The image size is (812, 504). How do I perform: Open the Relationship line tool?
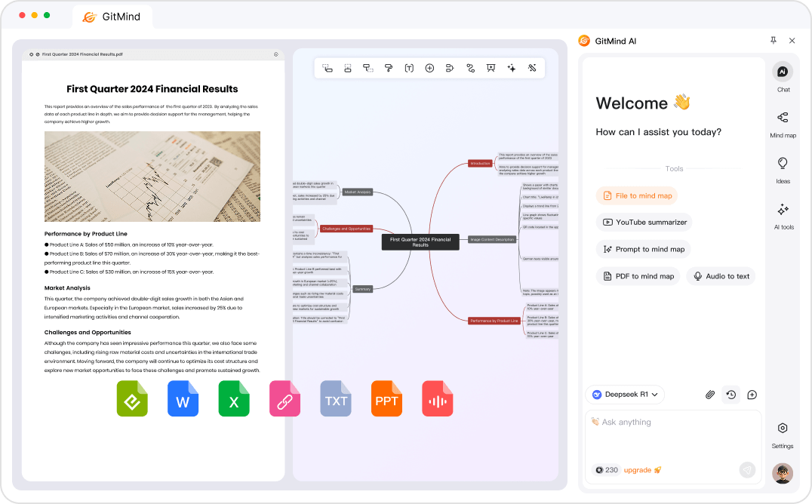click(469, 68)
